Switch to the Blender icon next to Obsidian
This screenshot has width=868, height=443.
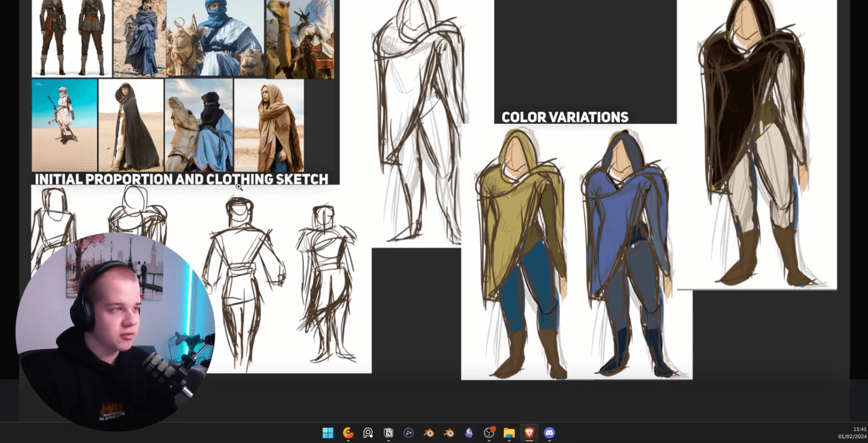449,433
